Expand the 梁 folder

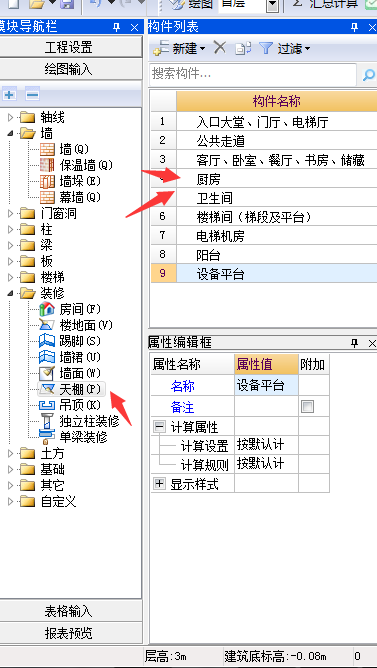coord(11,245)
